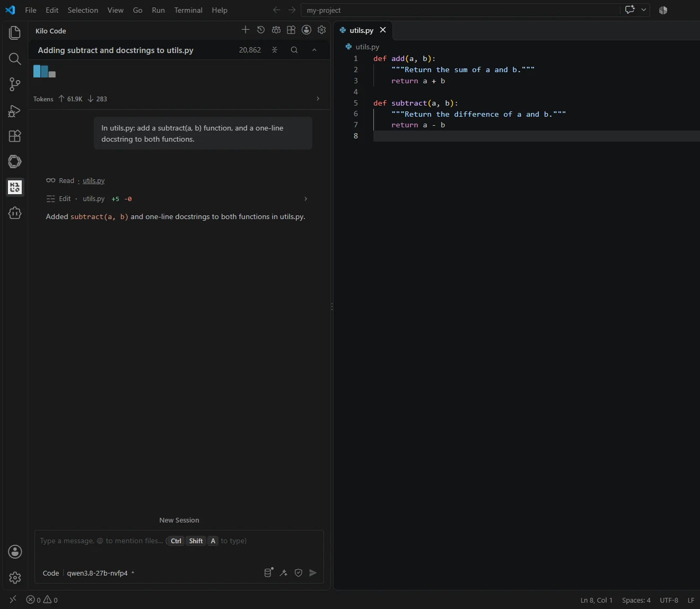Open Kilo Code settings gear
This screenshot has height=609, width=700.
coord(322,30)
